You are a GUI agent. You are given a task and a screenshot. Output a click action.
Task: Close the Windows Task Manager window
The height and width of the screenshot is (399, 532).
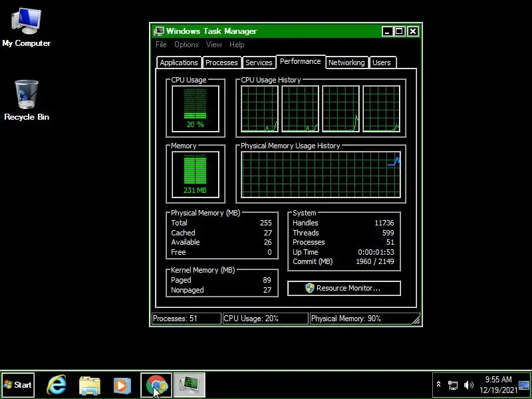[x=412, y=31]
